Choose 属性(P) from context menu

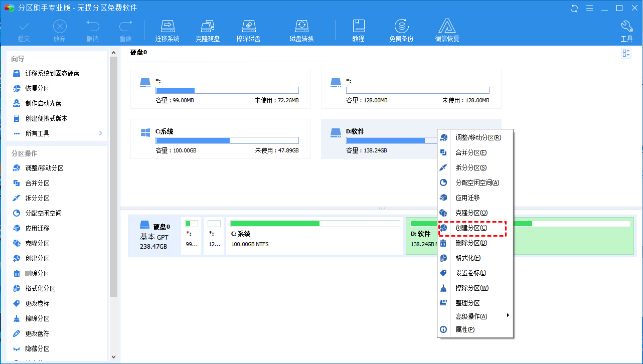pyautogui.click(x=475, y=329)
